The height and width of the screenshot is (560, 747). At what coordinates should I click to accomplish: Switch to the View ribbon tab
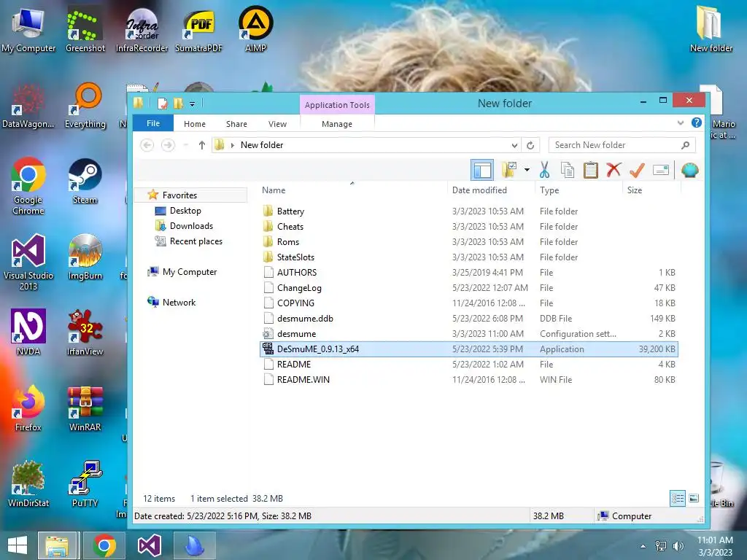[x=277, y=124]
